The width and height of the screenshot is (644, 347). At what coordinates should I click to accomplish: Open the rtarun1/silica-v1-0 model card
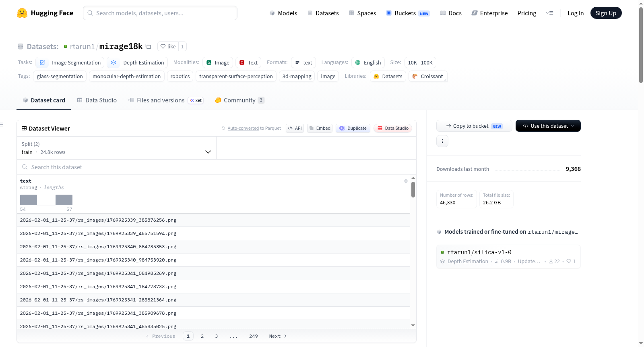pos(508,257)
